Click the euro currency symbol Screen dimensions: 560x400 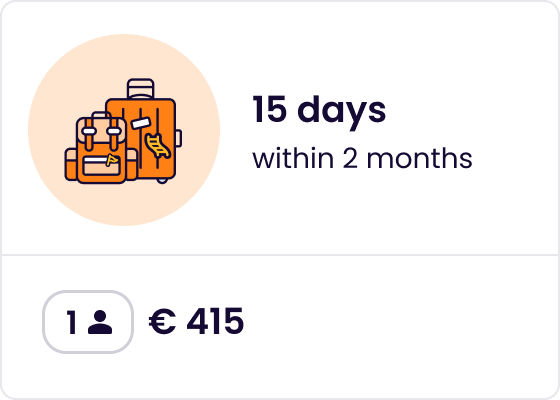click(x=162, y=321)
